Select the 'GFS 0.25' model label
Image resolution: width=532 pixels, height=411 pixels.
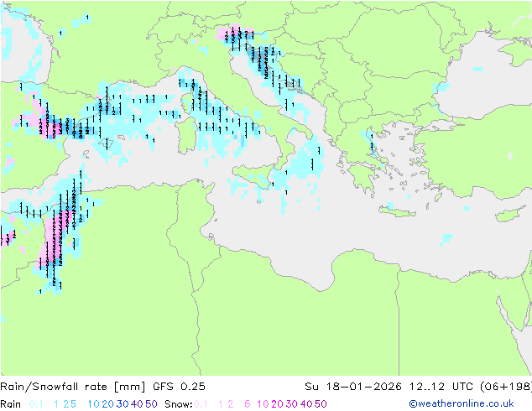pyautogui.click(x=179, y=387)
